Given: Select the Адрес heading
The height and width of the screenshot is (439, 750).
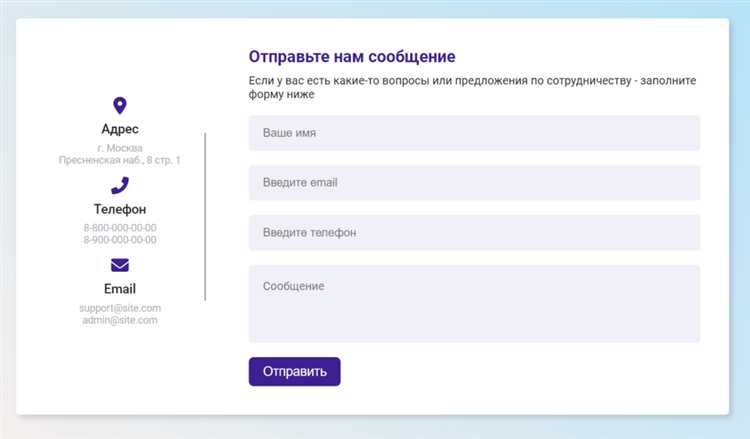Looking at the screenshot, I should tap(120, 129).
